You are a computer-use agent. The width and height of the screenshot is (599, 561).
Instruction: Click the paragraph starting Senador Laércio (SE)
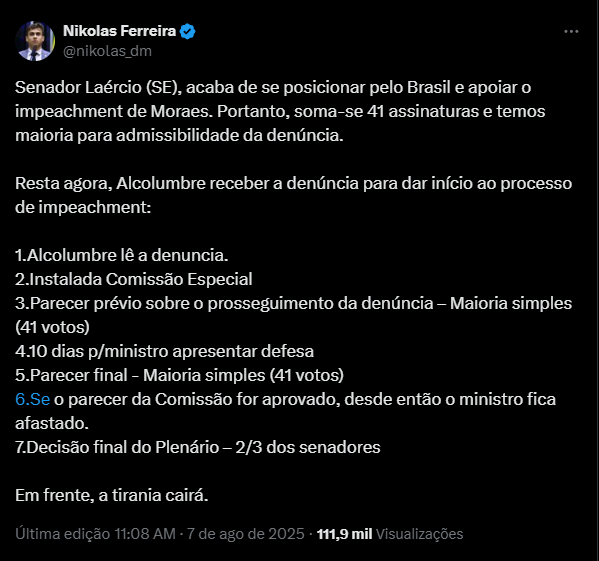280,111
